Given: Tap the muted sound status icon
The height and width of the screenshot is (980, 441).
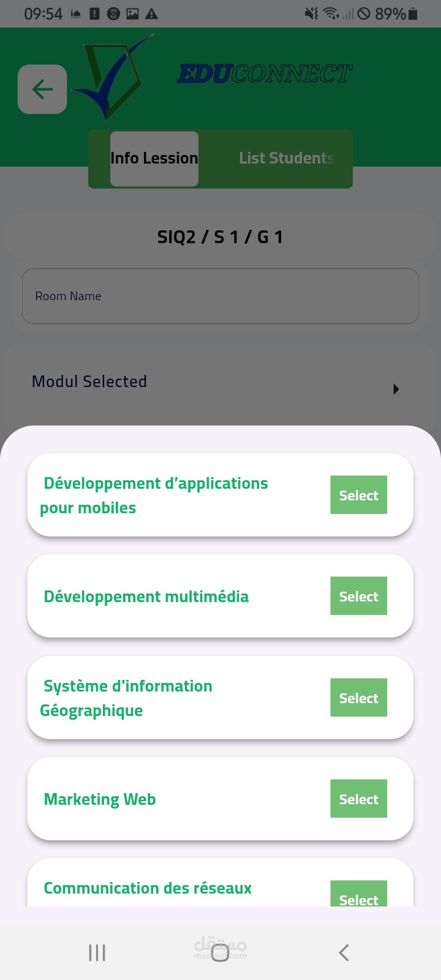Looking at the screenshot, I should point(312,13).
